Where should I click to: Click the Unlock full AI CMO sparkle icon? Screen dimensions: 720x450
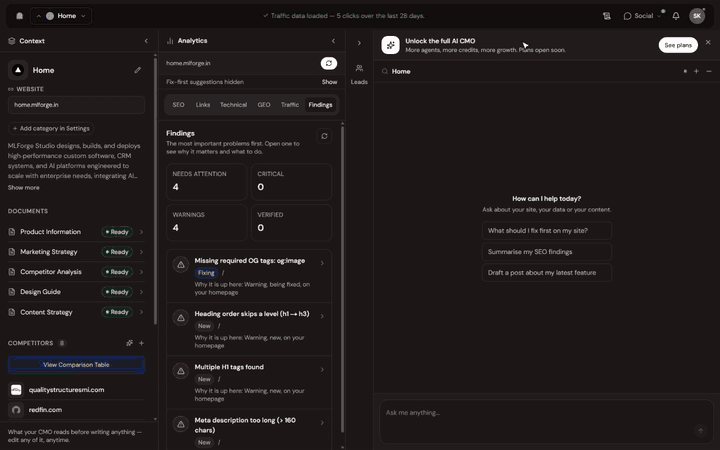point(390,45)
